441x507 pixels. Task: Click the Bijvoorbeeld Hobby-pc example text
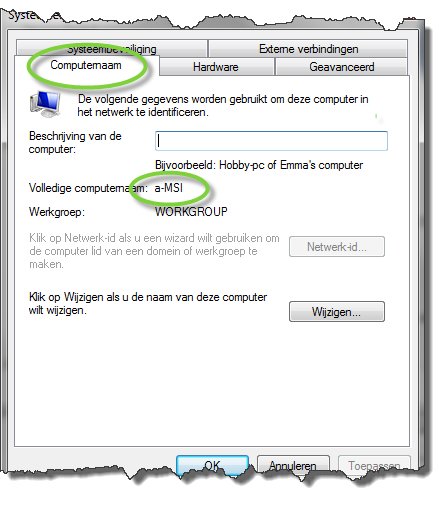(259, 165)
